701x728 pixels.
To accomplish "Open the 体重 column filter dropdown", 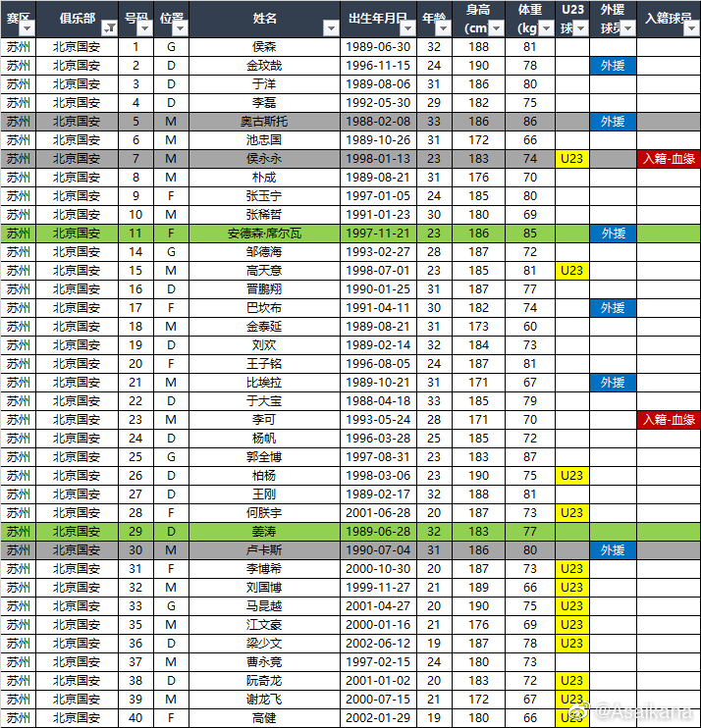I will (x=546, y=29).
